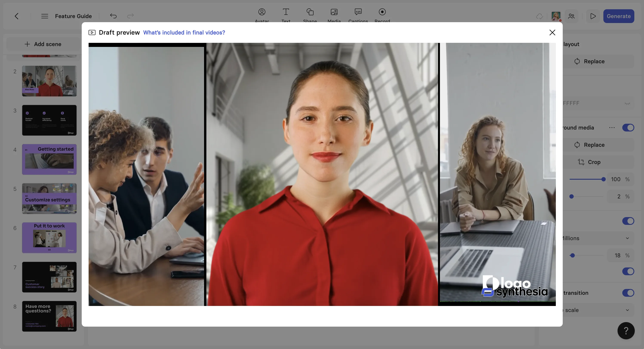The height and width of the screenshot is (349, 644).
Task: Toggle the background media switch
Action: (628, 128)
